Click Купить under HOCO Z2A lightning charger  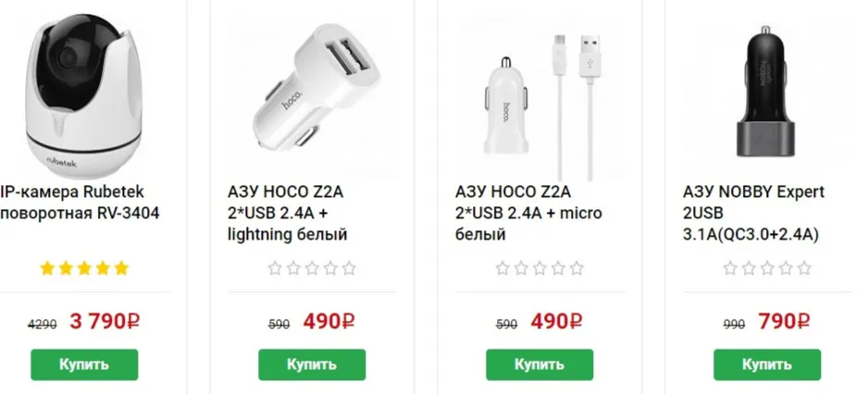point(312,364)
